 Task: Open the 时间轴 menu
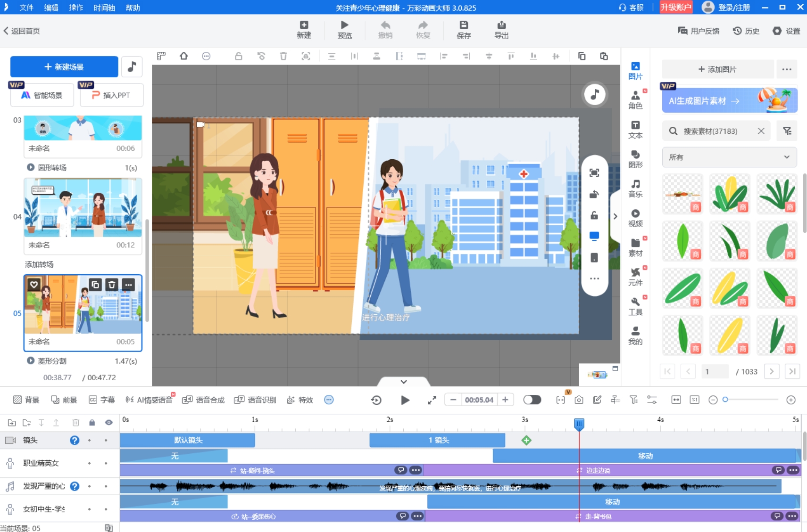[104, 8]
